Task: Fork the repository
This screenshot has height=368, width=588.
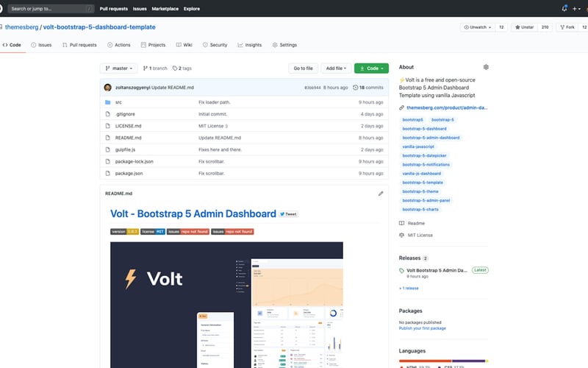Action: (567, 27)
